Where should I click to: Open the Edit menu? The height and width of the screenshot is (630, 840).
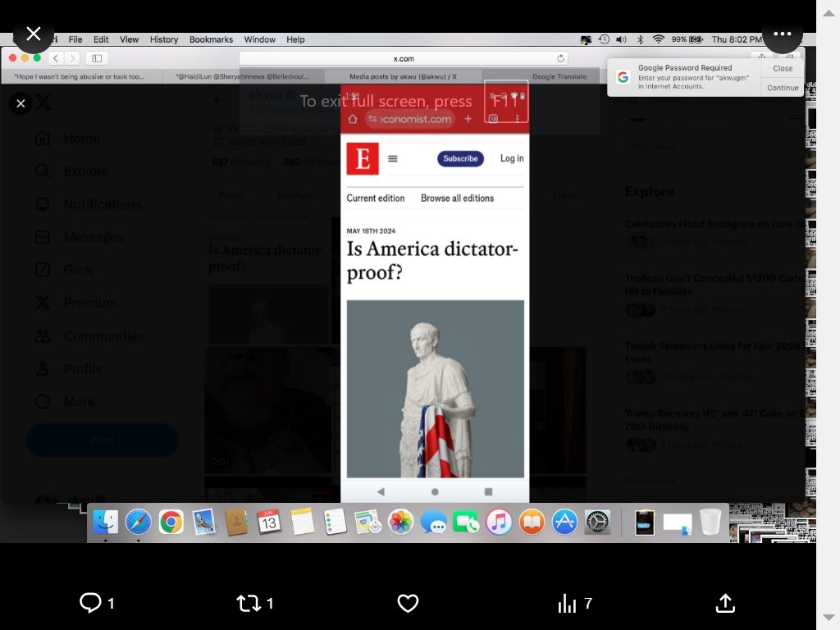(101, 39)
